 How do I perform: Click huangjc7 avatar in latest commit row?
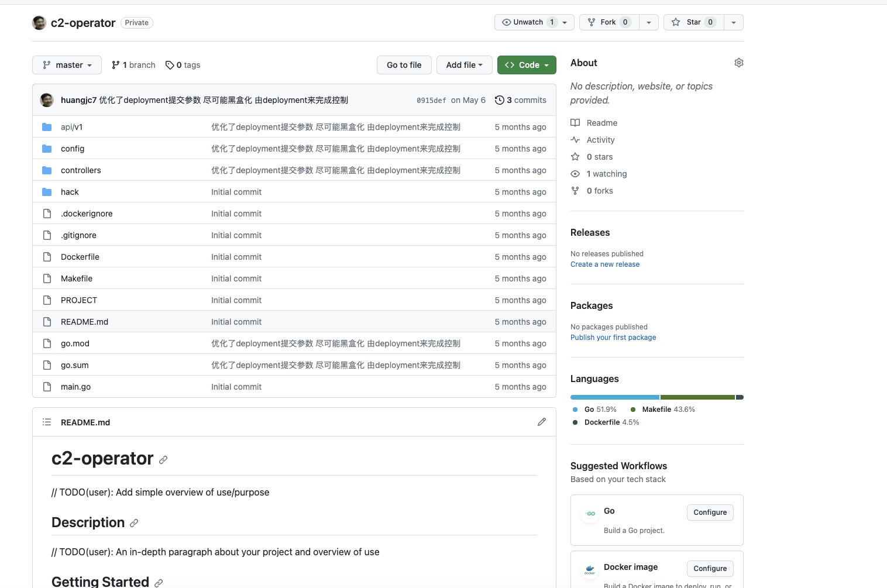(x=47, y=100)
